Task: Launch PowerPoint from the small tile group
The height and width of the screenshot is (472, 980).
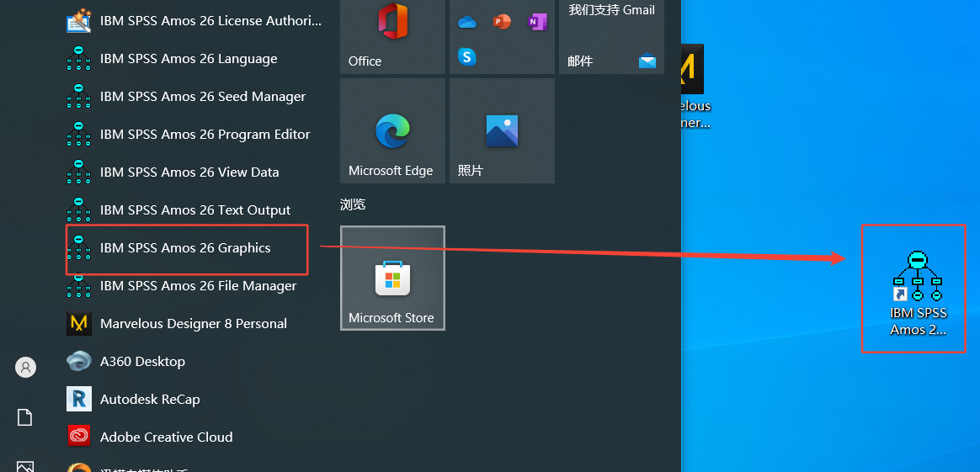Action: [502, 23]
